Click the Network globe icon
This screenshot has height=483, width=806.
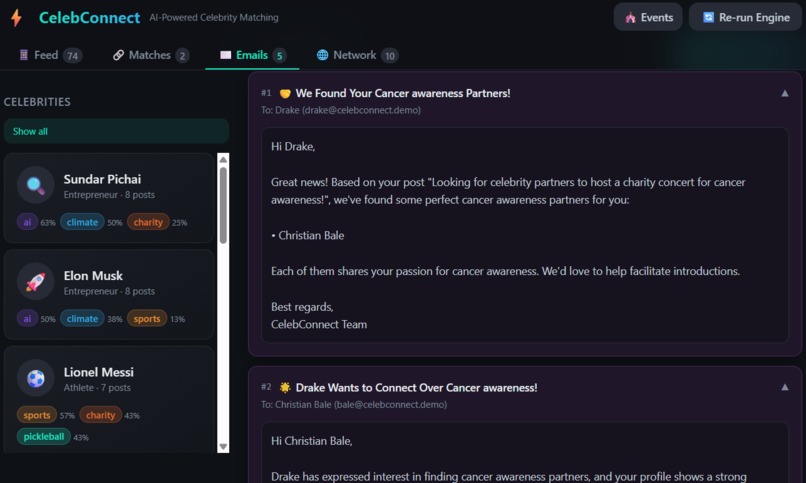point(322,55)
